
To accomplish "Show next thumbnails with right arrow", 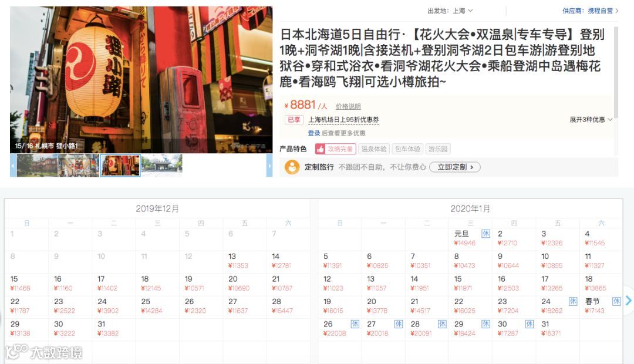I will [269, 166].
